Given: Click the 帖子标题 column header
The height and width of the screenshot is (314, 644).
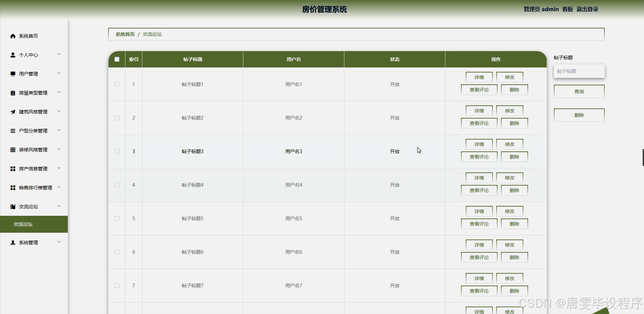Looking at the screenshot, I should 193,59.
